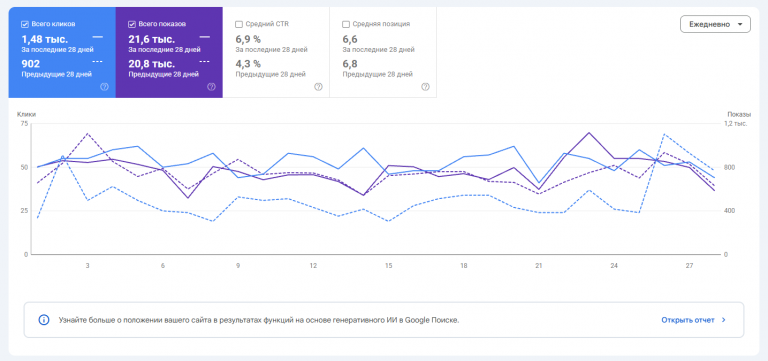
Task: Select the 4,3 % previous CTR value
Action: 248,64
